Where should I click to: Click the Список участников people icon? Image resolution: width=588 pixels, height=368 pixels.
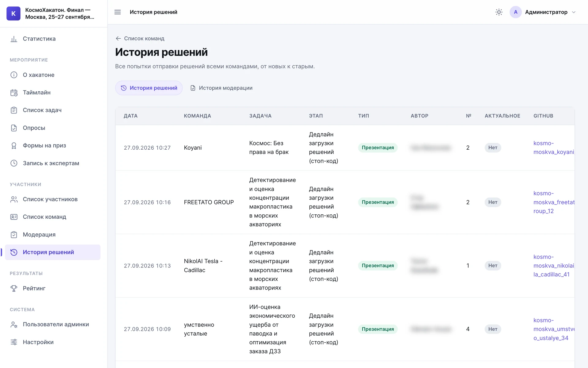[14, 199]
